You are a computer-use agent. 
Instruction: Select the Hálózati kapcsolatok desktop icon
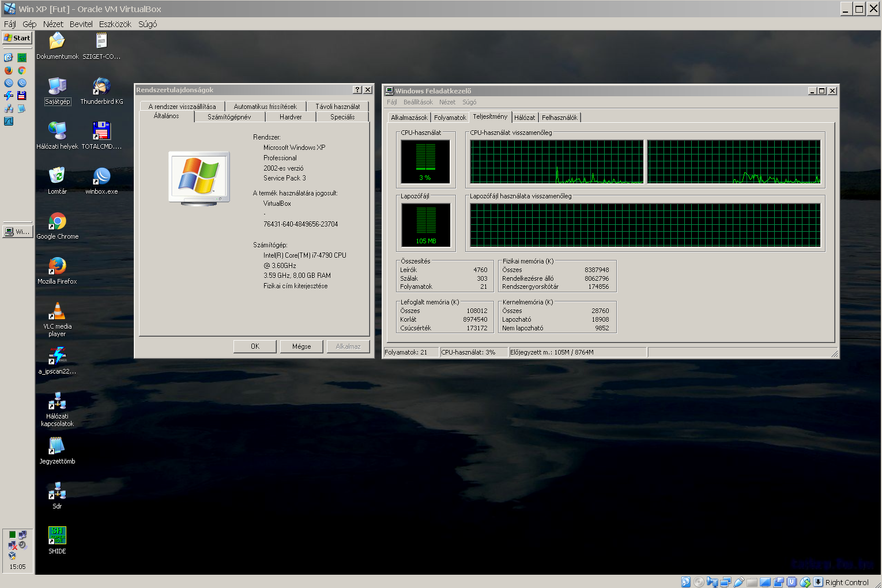(x=57, y=409)
